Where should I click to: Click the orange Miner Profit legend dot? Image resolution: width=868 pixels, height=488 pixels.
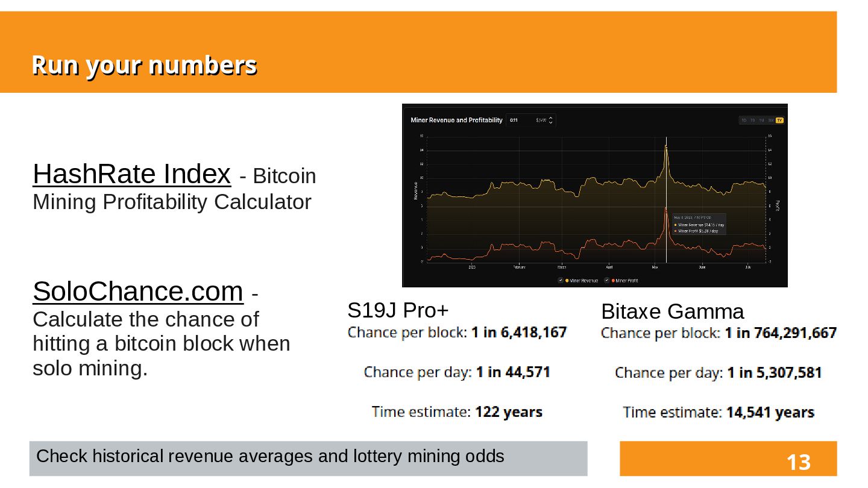(613, 281)
